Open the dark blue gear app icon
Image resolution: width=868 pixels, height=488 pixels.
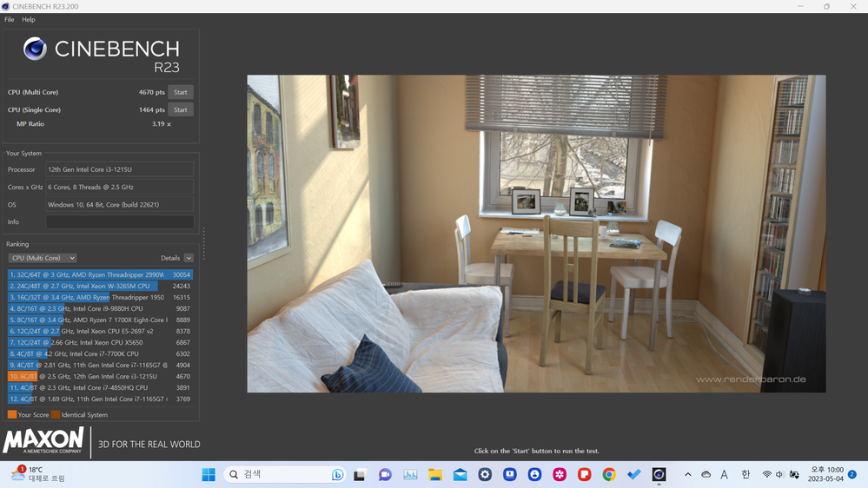pyautogui.click(x=485, y=475)
